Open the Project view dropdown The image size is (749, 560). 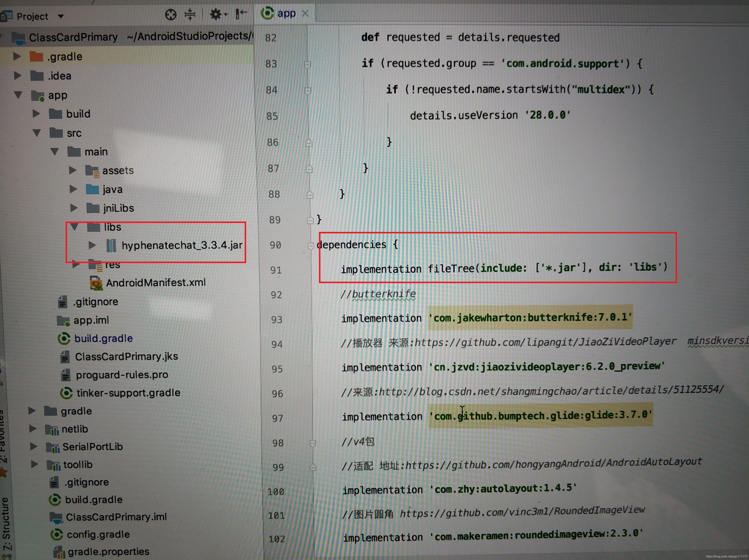61,16
